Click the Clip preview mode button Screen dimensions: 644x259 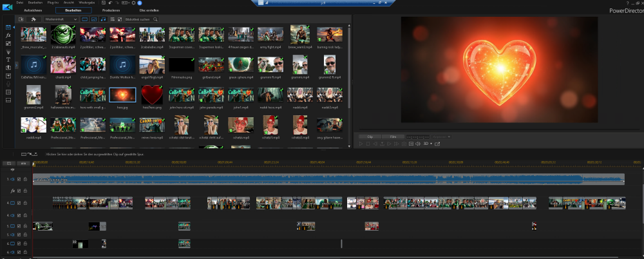[370, 137]
